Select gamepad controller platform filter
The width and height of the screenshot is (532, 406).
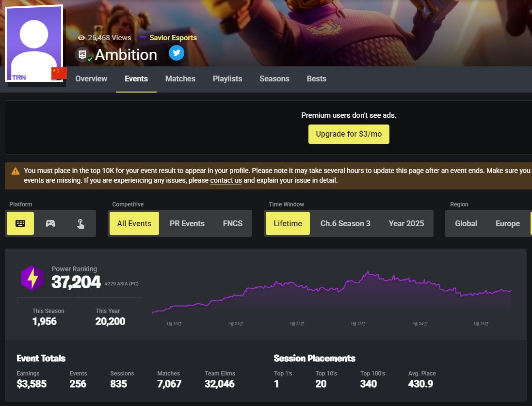[x=50, y=223]
